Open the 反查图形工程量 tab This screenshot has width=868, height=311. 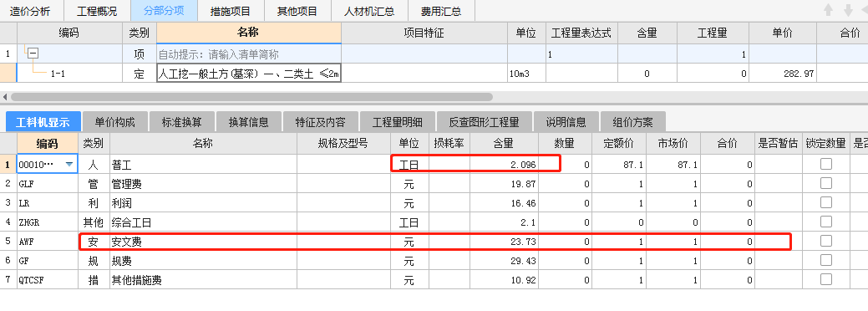[x=484, y=122]
